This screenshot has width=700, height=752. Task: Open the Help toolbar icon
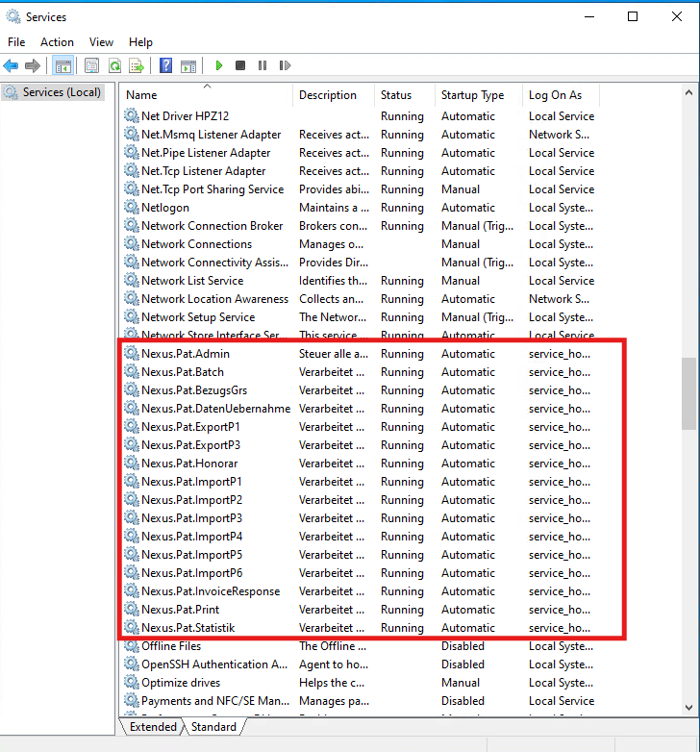[165, 65]
